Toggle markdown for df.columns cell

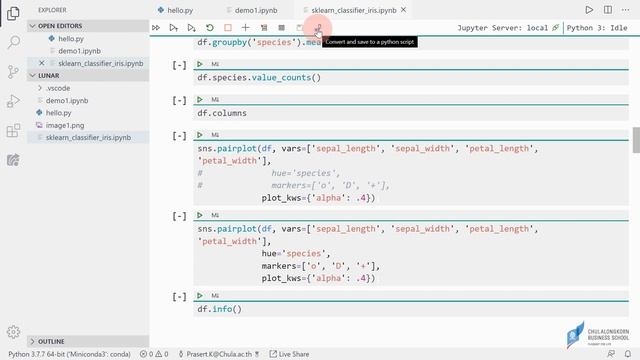215,100
